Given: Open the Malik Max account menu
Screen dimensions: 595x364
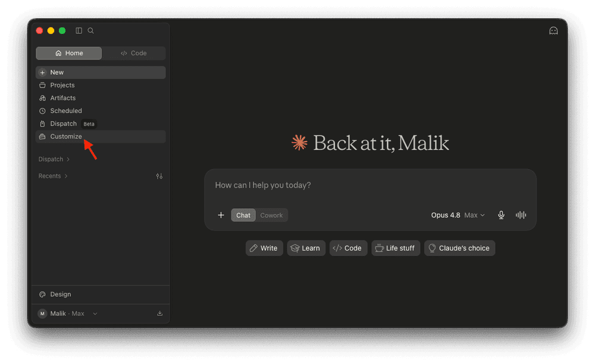Looking at the screenshot, I should pos(68,313).
